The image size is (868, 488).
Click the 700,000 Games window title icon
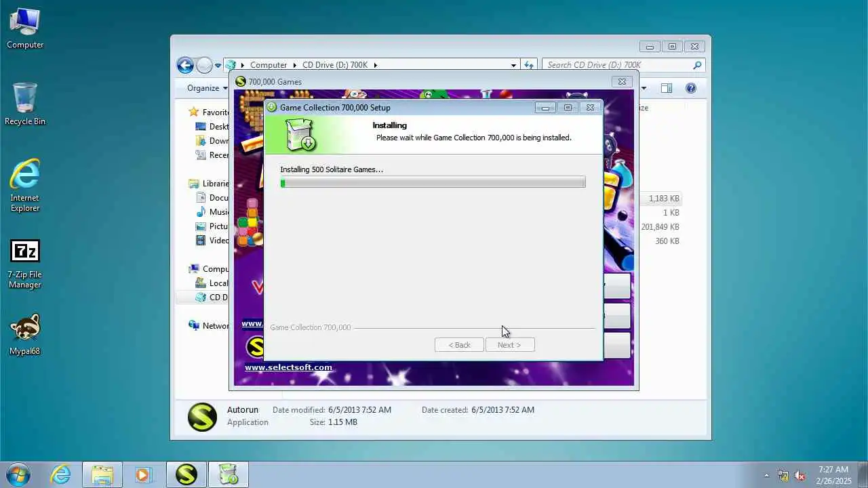pos(240,81)
